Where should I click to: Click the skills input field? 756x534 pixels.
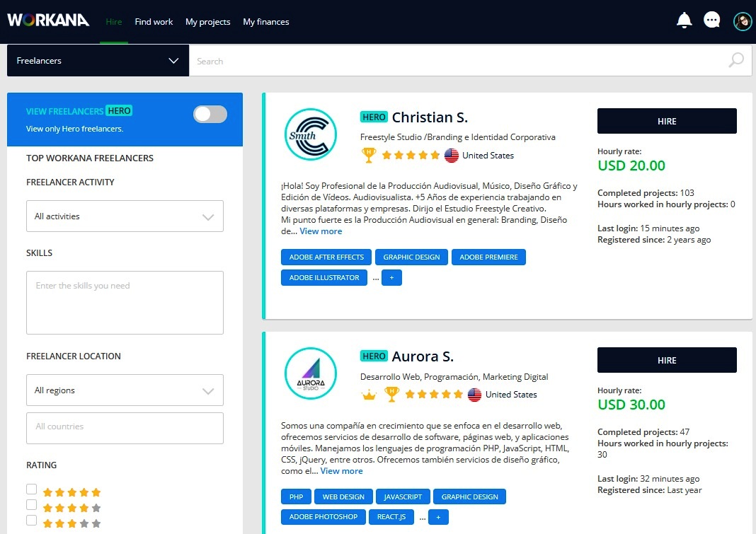click(x=125, y=302)
